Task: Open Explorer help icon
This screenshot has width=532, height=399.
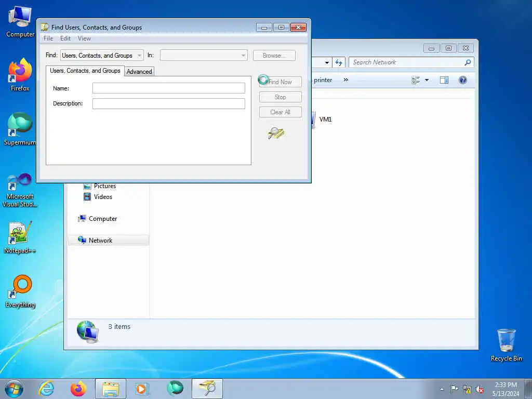Action: click(x=463, y=80)
